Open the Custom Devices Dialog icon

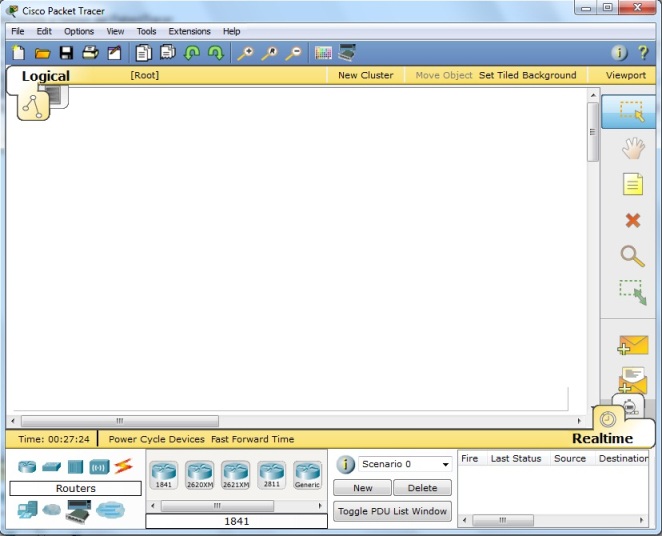(347, 52)
